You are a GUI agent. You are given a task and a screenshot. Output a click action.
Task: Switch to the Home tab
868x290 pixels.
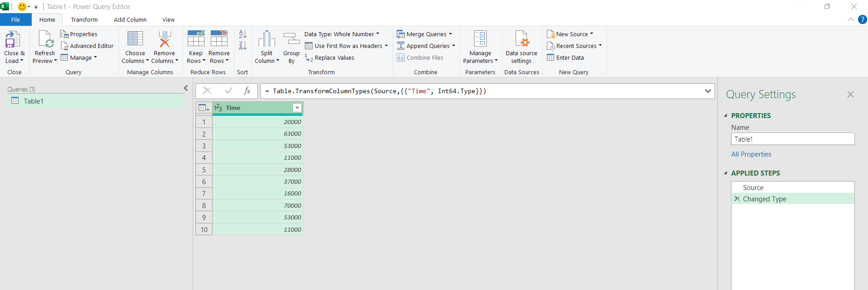click(x=47, y=19)
